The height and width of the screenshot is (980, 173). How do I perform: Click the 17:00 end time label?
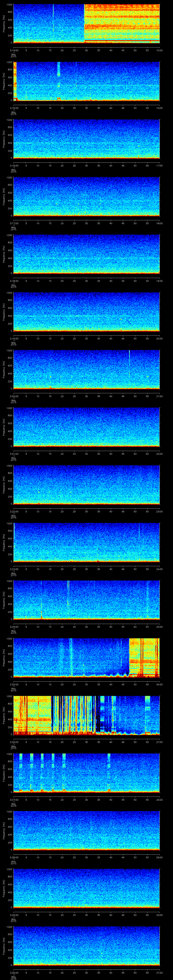tap(159, 166)
